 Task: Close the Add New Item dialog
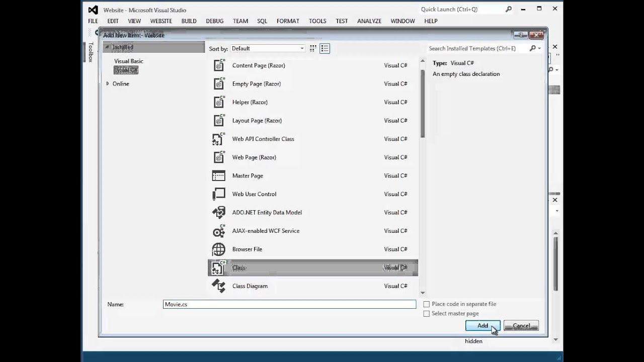point(536,35)
